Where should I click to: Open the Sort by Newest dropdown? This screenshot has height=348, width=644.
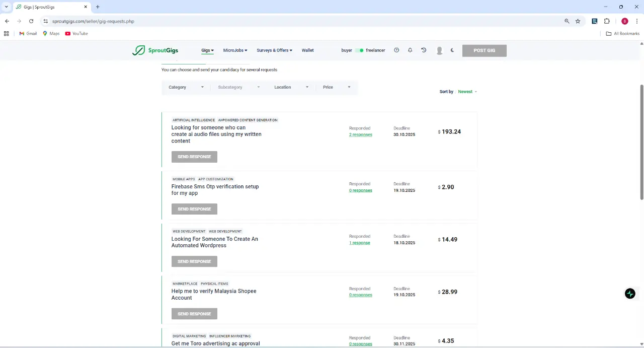(x=467, y=92)
